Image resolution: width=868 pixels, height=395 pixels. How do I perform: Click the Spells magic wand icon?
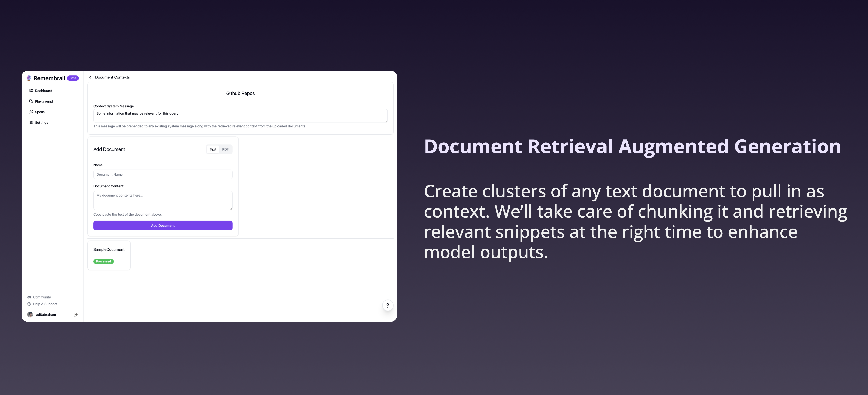point(31,112)
